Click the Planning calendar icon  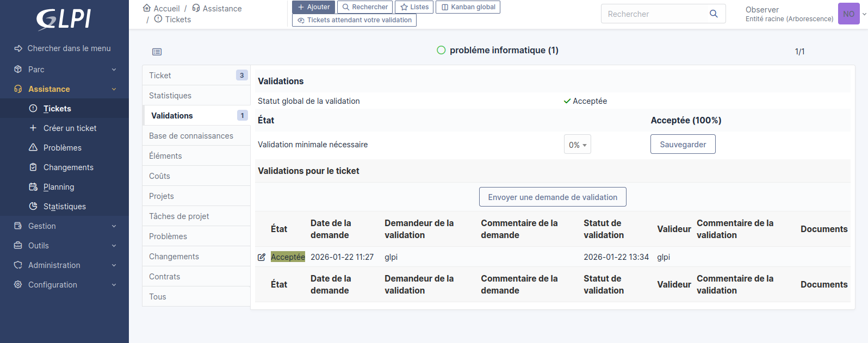pyautogui.click(x=33, y=187)
